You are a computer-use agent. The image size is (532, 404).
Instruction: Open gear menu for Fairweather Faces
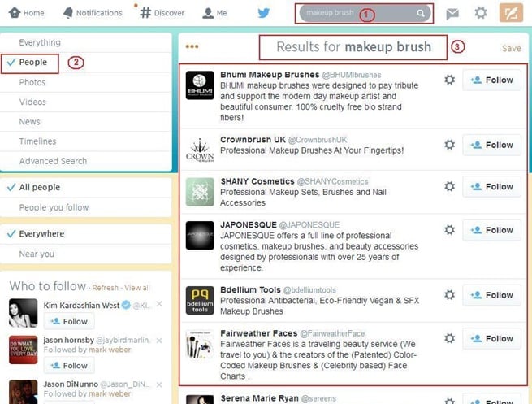coord(449,338)
